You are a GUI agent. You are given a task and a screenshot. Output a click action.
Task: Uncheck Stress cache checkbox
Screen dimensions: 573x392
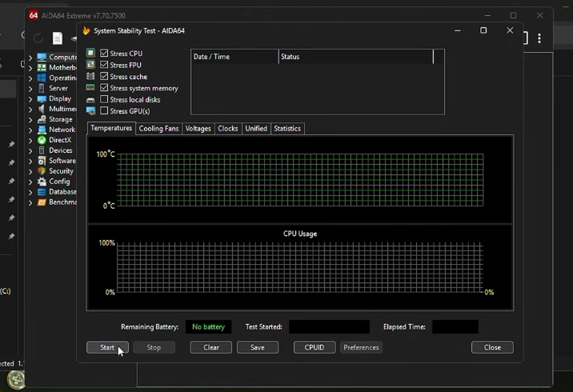pos(104,76)
